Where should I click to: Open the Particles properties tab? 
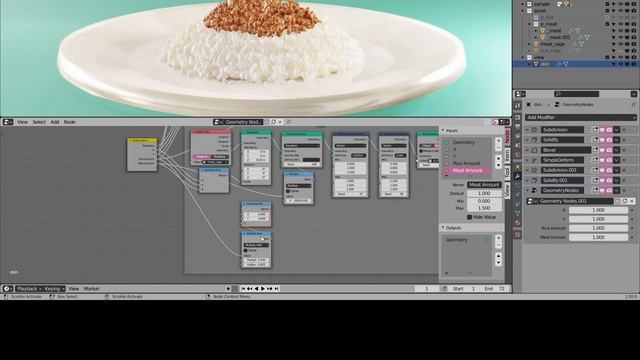click(x=518, y=186)
